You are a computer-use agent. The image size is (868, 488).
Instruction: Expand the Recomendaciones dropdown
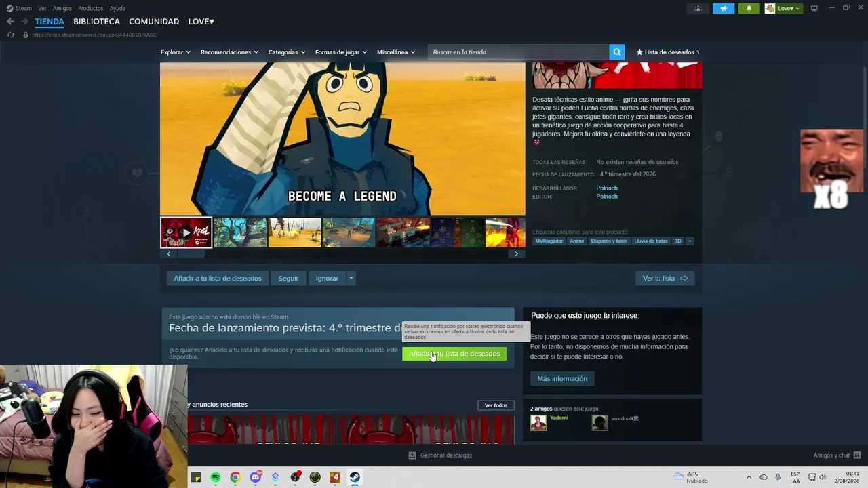coord(229,52)
